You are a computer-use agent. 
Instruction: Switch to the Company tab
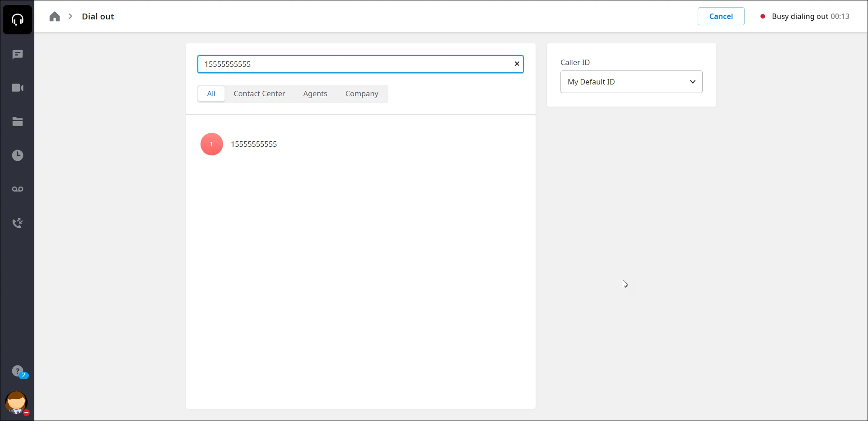tap(362, 94)
